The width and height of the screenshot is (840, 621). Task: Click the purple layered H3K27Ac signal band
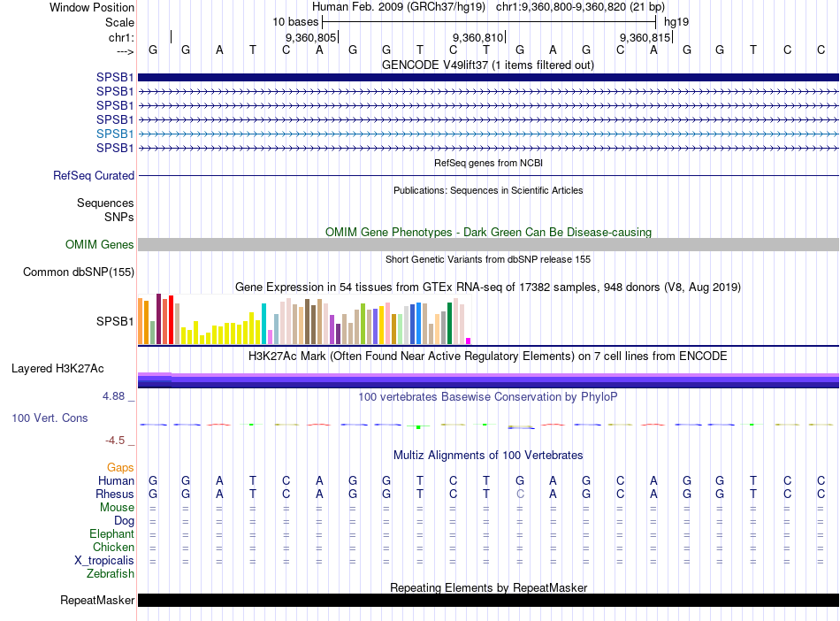(x=488, y=380)
